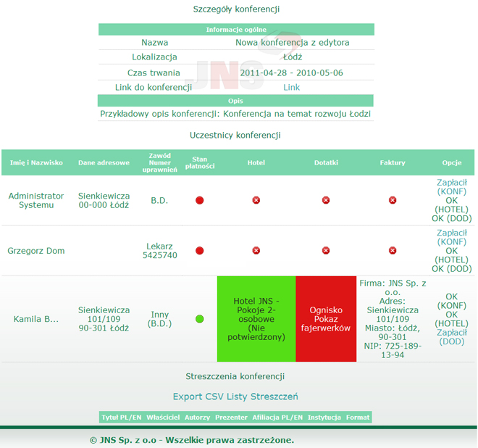Click Zapłacił (KONF) for Grzegorz Dom
Viewport: 478px width, 448px height.
452,238
